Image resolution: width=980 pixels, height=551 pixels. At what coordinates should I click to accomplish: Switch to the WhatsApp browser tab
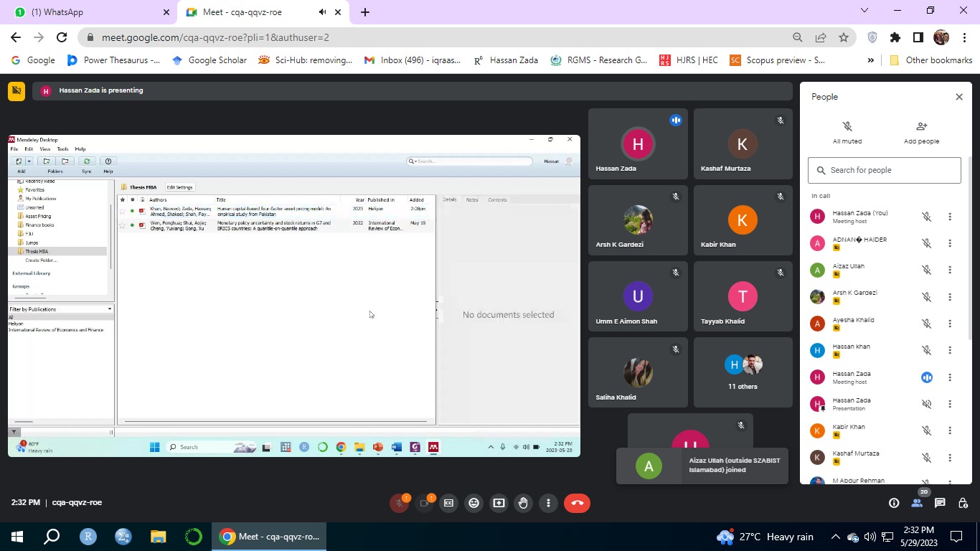[x=87, y=12]
